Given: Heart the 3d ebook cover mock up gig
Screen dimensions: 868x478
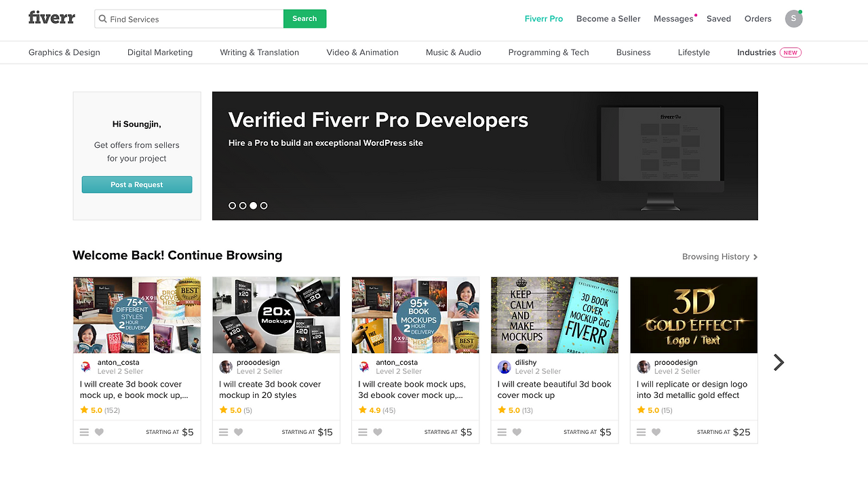Looking at the screenshot, I should (x=378, y=432).
